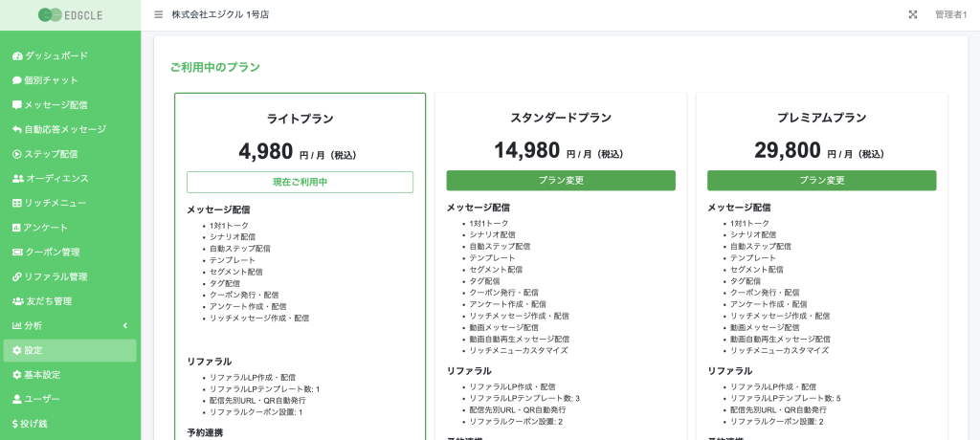
Task: Open クーポン管理 ticket icon item
Action: click(46, 252)
